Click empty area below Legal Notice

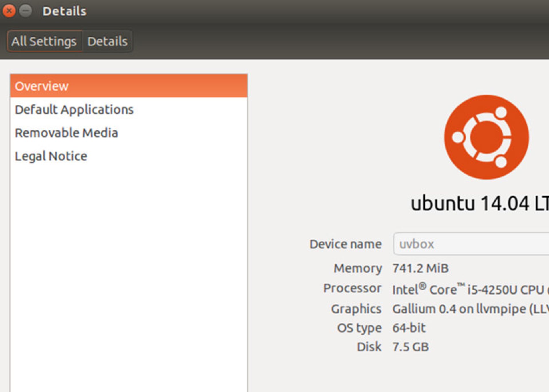point(128,257)
